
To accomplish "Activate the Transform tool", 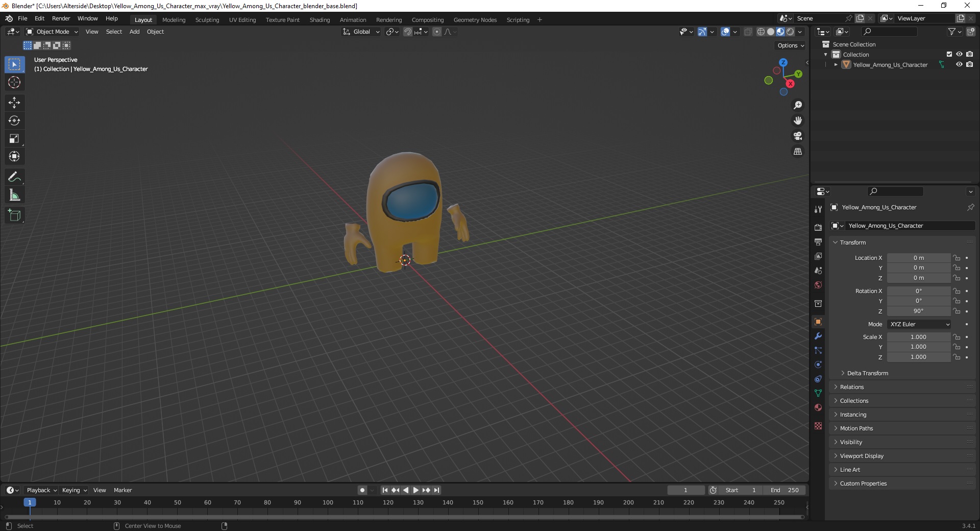I will tap(14, 156).
